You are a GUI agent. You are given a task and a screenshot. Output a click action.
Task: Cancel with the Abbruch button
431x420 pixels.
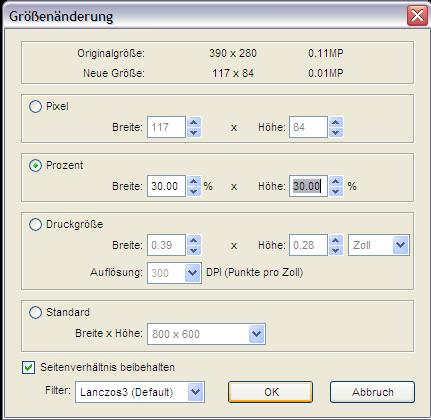click(372, 392)
